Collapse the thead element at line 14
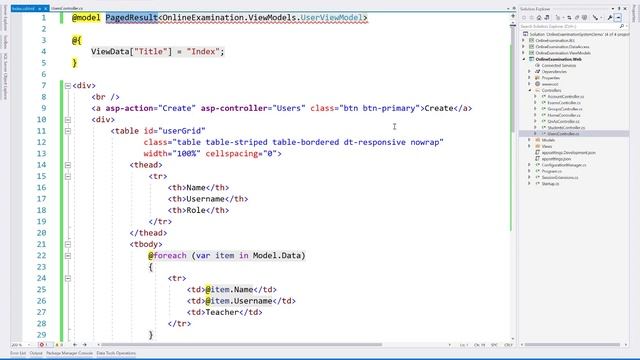Screen dimensions: 640x360 click(68, 165)
